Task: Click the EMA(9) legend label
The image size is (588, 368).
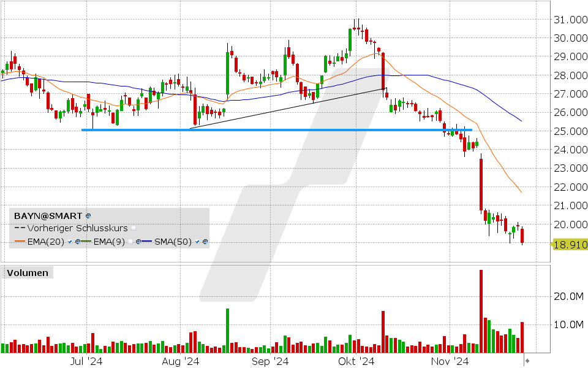Action: pyautogui.click(x=109, y=242)
